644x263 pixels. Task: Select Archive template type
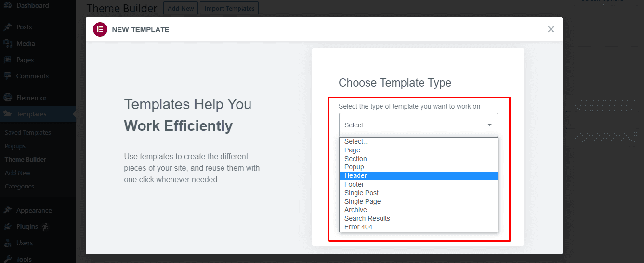[418, 210]
